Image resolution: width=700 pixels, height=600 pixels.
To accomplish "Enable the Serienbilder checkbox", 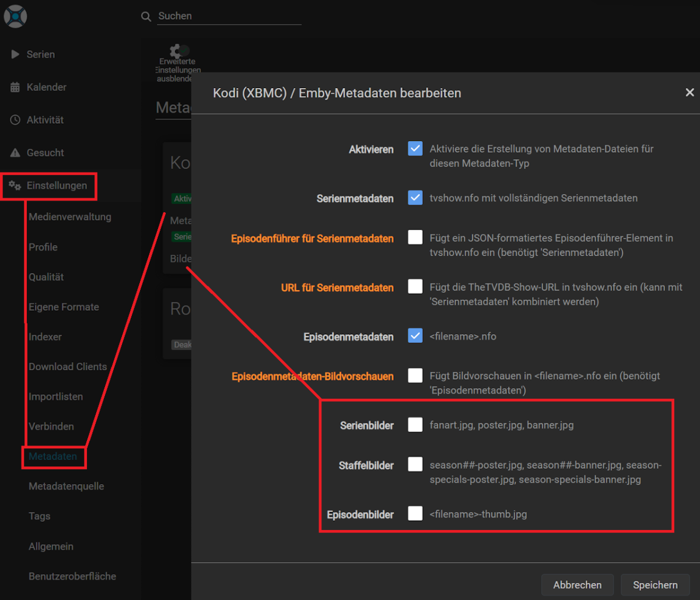I will pyautogui.click(x=415, y=424).
